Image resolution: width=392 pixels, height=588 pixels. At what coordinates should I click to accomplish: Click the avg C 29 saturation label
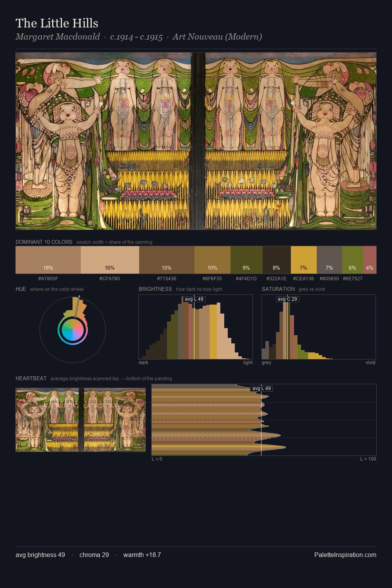pos(287,299)
